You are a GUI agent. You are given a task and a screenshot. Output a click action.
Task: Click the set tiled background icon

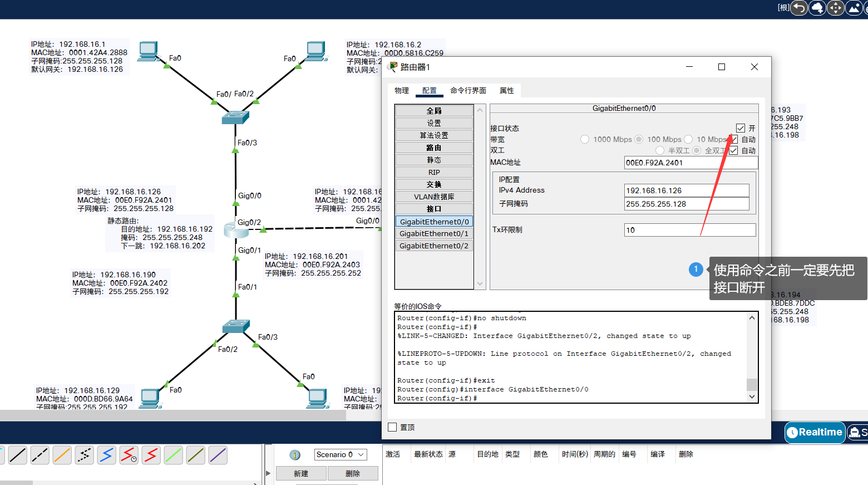click(x=854, y=8)
